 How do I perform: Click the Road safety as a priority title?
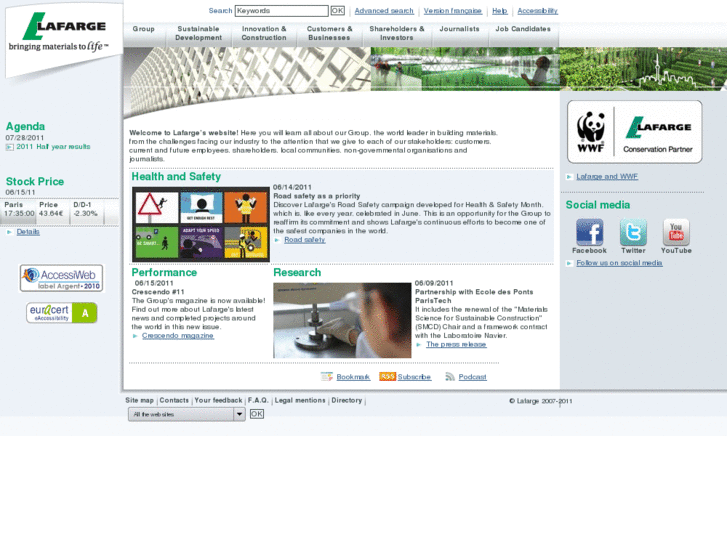(317, 196)
